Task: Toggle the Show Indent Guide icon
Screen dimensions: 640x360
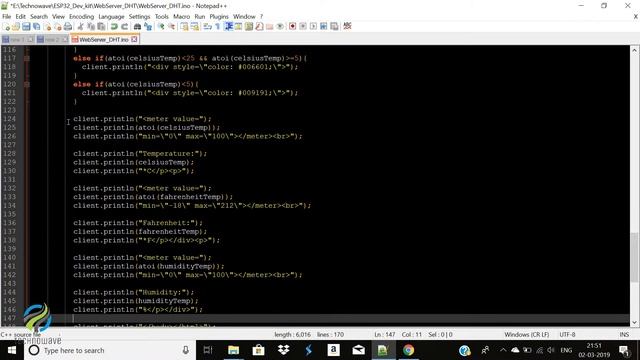Action: (229, 27)
